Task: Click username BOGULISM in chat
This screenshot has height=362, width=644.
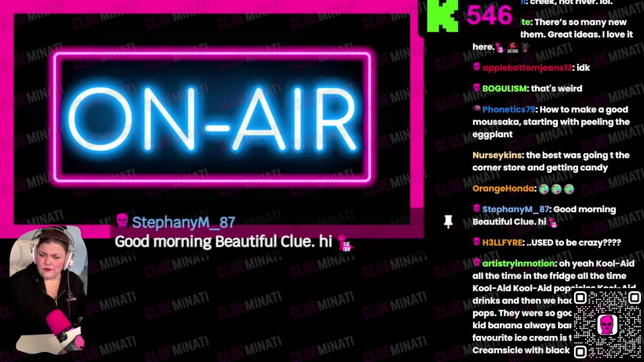Action: click(504, 88)
